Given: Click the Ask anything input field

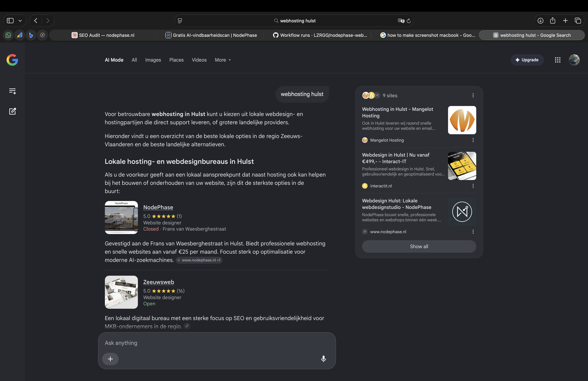Looking at the screenshot, I should (217, 343).
